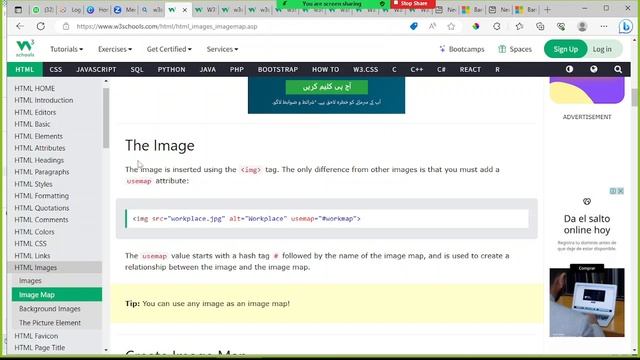Open HTML Favicon in the sidebar
The width and height of the screenshot is (640, 360).
(36, 336)
